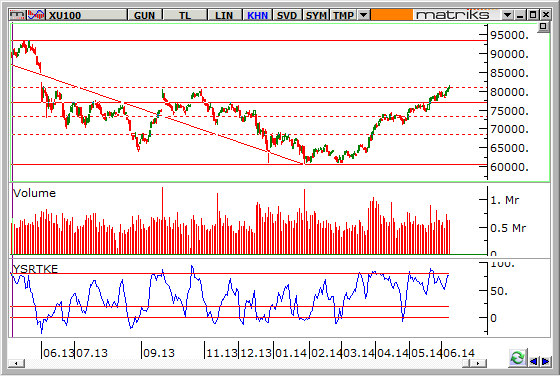Click the SVD toolbar button
This screenshot has width=560, height=376.
coord(287,15)
